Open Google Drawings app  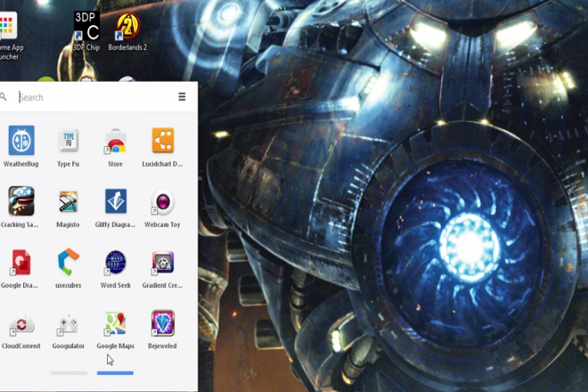pyautogui.click(x=20, y=262)
